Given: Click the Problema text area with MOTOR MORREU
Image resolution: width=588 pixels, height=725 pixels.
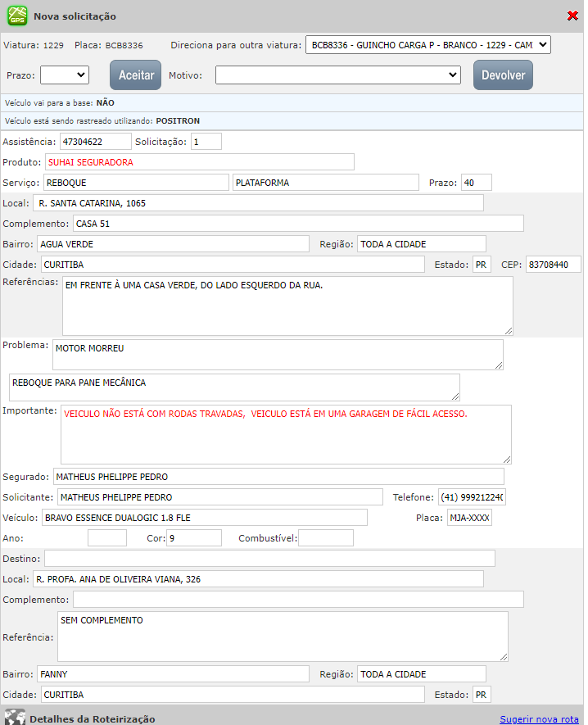Looking at the screenshot, I should point(278,355).
